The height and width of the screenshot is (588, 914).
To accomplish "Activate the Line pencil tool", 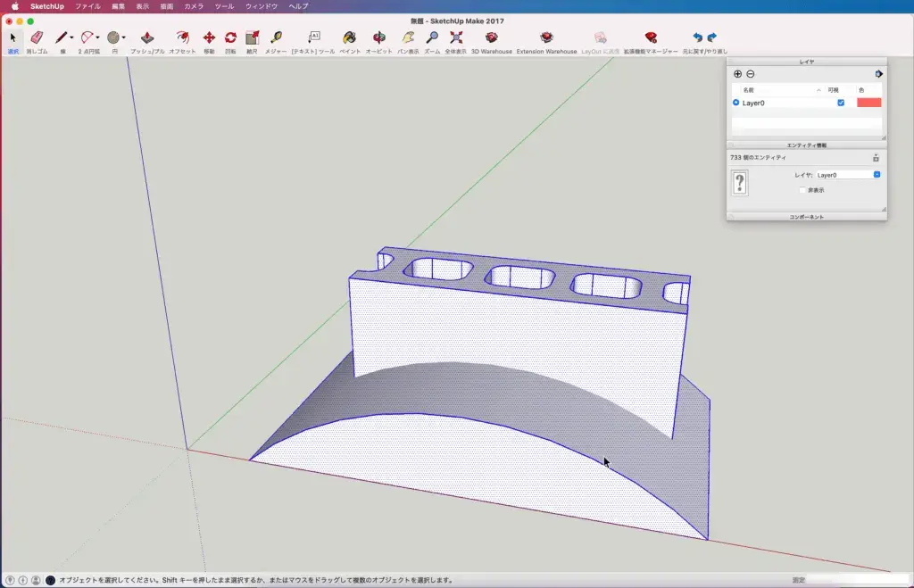I will [61, 37].
